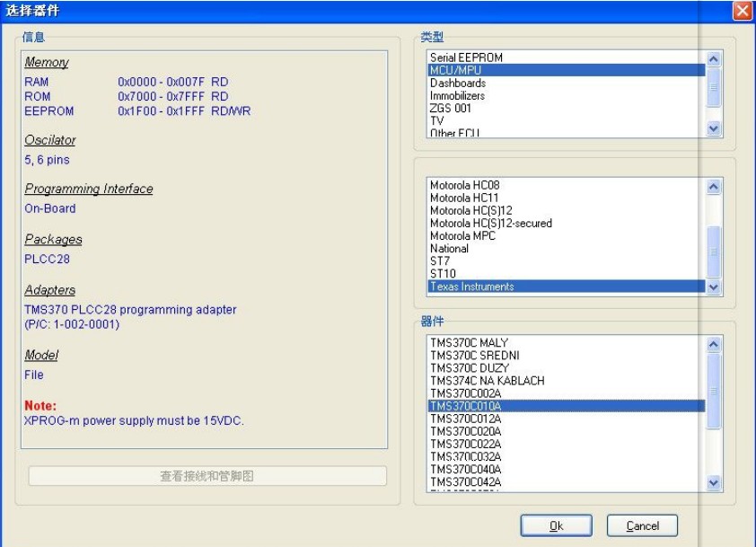Select TMS370C DUZY device
The height and width of the screenshot is (547, 756).
(x=566, y=367)
